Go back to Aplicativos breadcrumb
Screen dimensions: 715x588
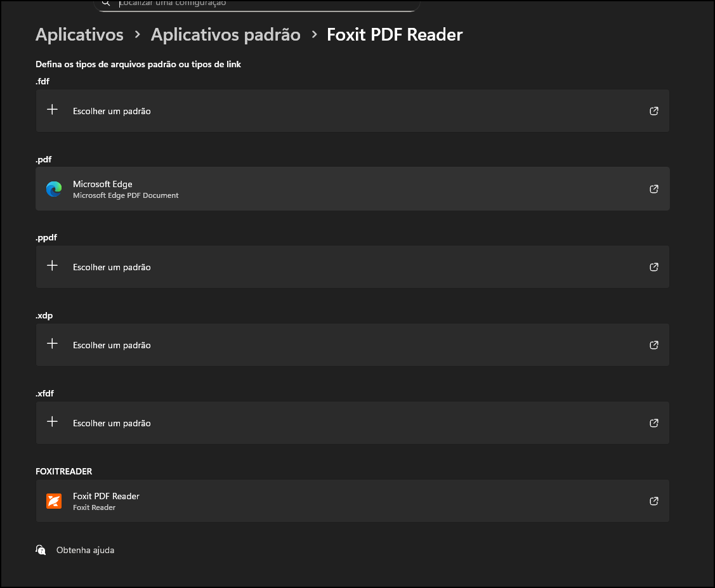[x=79, y=34]
